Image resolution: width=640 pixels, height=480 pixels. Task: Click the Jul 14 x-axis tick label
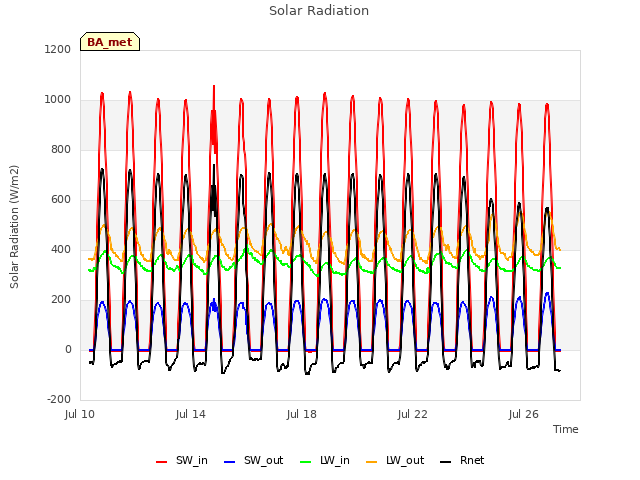click(191, 414)
